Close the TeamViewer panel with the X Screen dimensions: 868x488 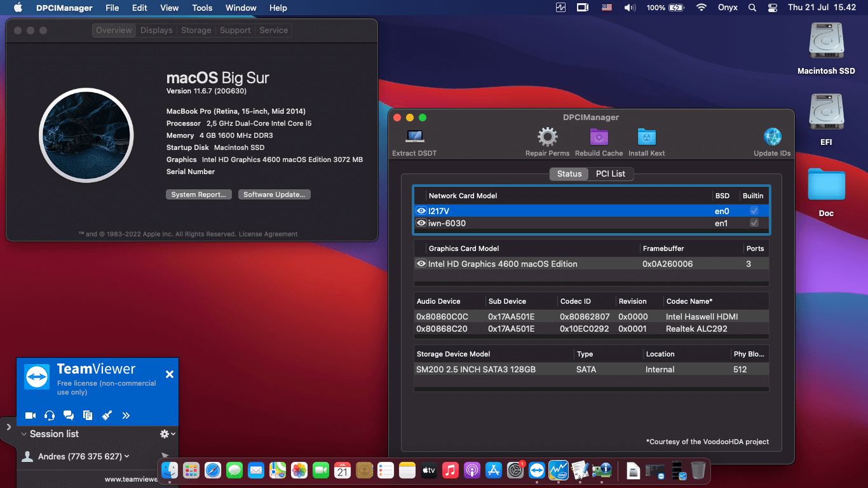coord(170,374)
